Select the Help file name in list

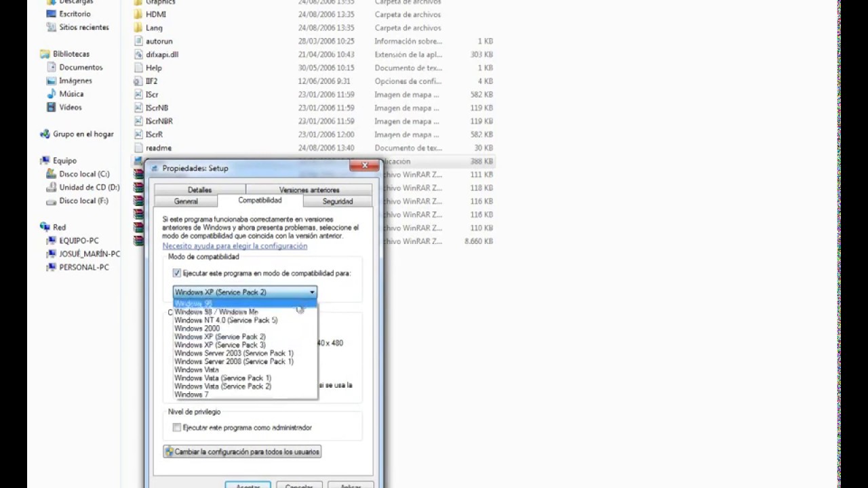154,68
